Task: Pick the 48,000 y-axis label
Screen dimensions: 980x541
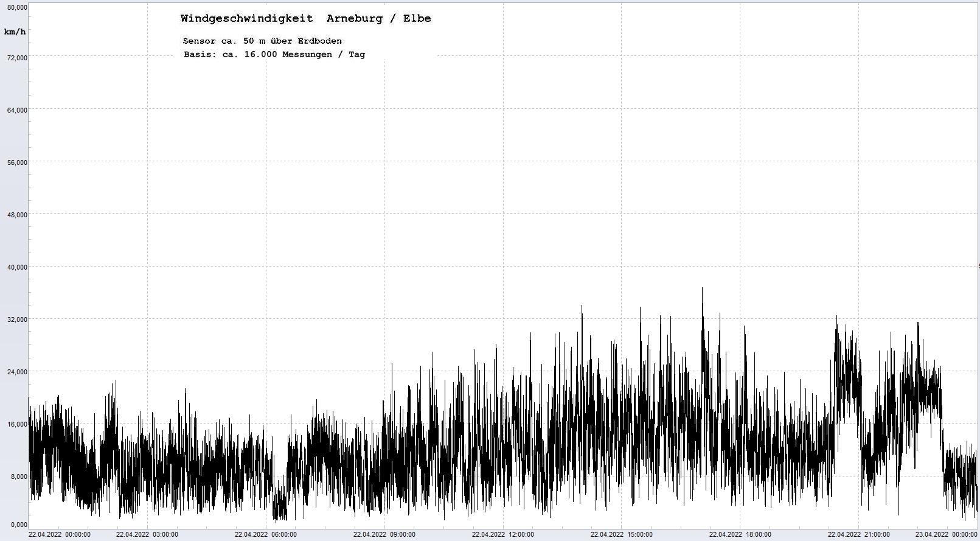Action: [15, 215]
